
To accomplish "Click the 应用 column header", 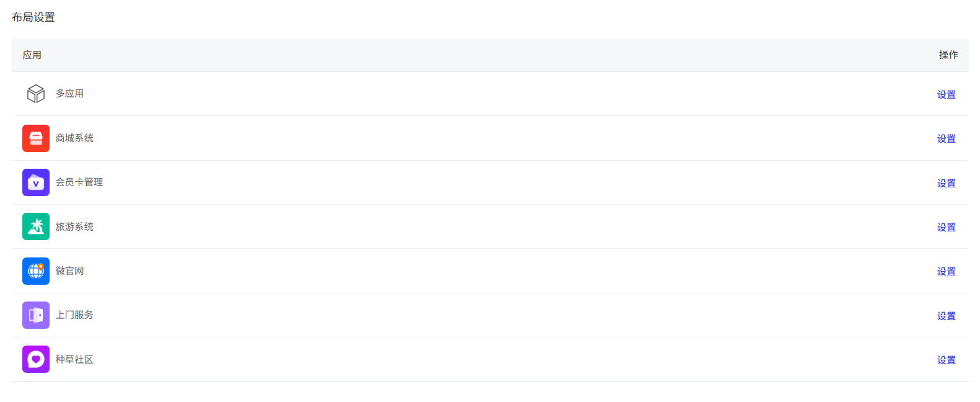I will point(32,55).
